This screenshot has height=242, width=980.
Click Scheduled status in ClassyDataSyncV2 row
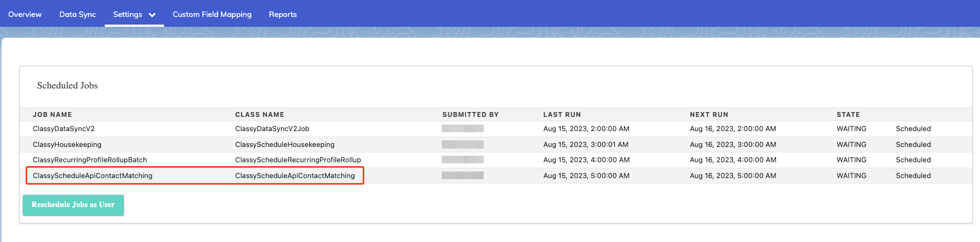(913, 129)
